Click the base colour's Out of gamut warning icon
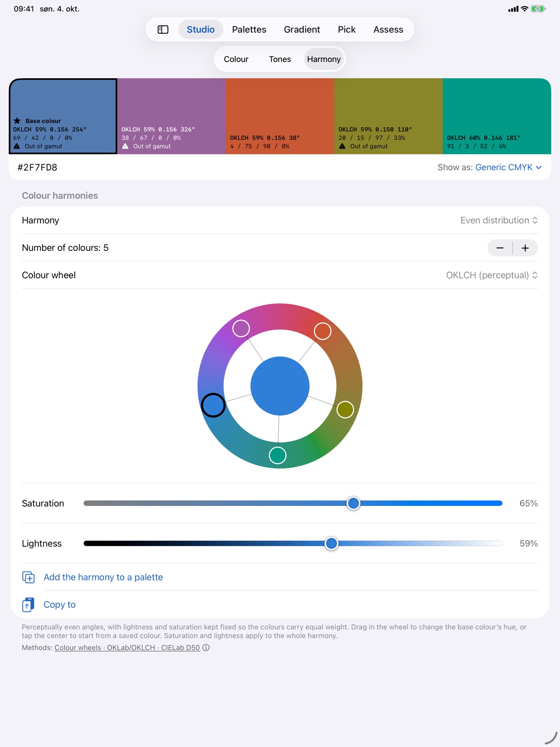The width and height of the screenshot is (560, 747). [x=17, y=146]
